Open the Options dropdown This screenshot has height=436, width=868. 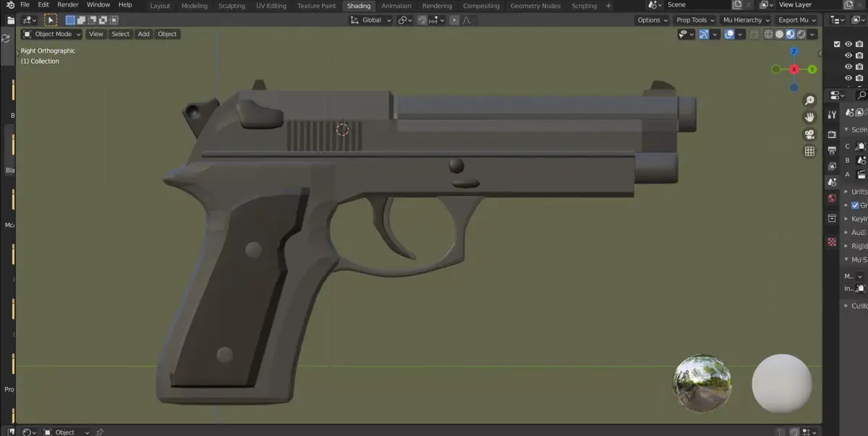652,20
